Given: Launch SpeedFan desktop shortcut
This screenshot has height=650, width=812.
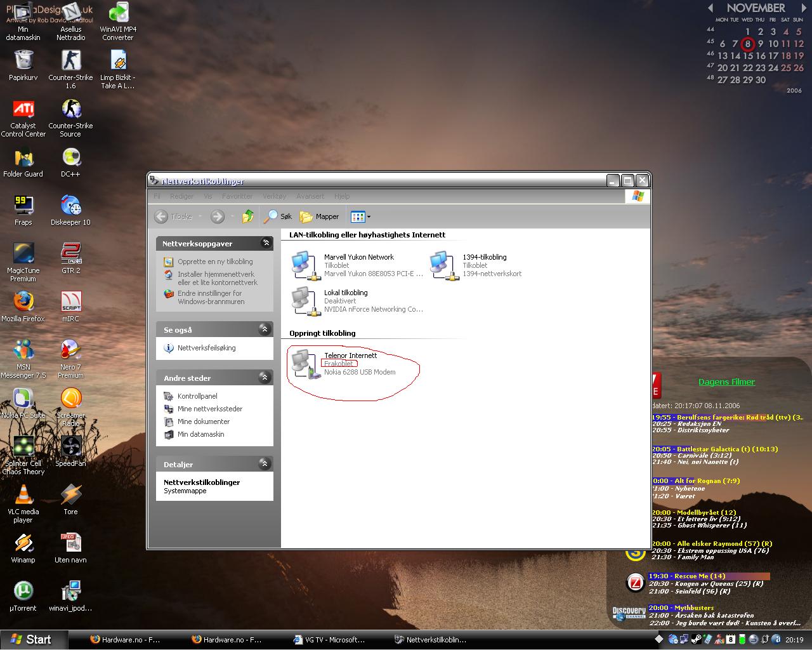Looking at the screenshot, I should pos(70,451).
